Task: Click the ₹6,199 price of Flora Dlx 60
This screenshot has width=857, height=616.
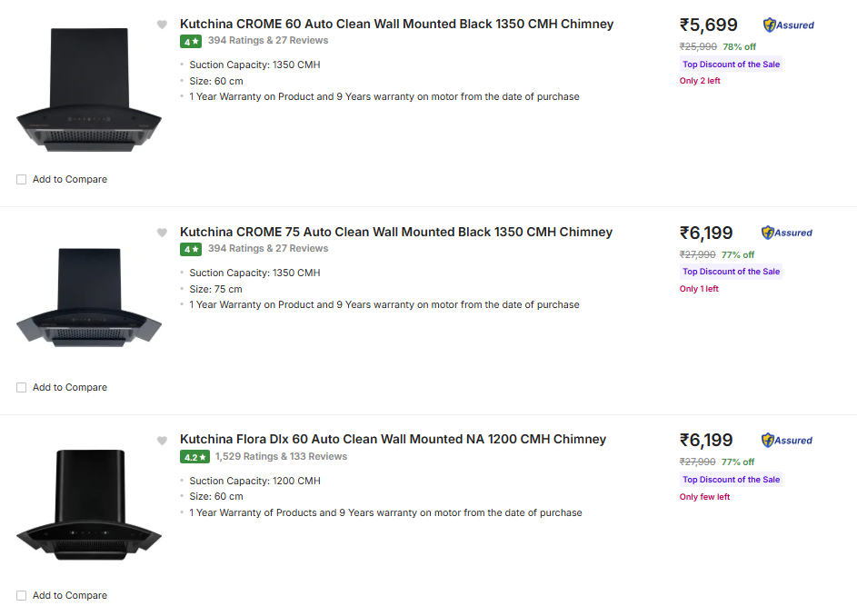Action: (706, 441)
